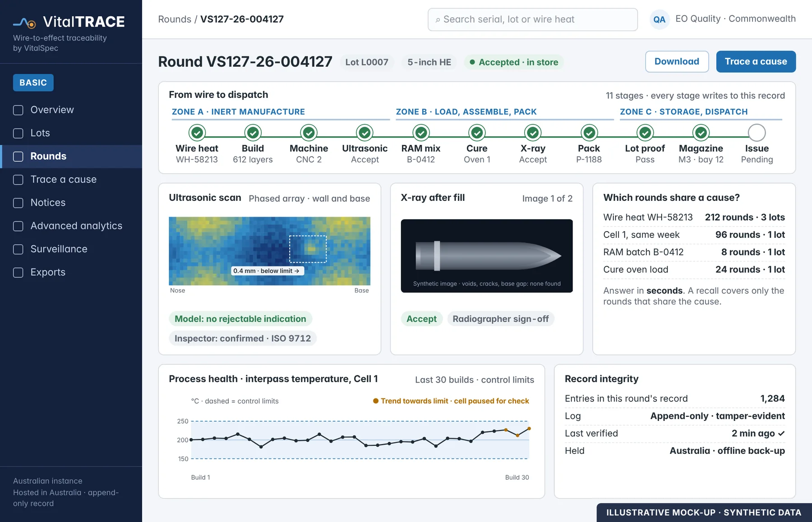Tick the Lots checkbox icon
The width and height of the screenshot is (812, 522).
point(18,133)
